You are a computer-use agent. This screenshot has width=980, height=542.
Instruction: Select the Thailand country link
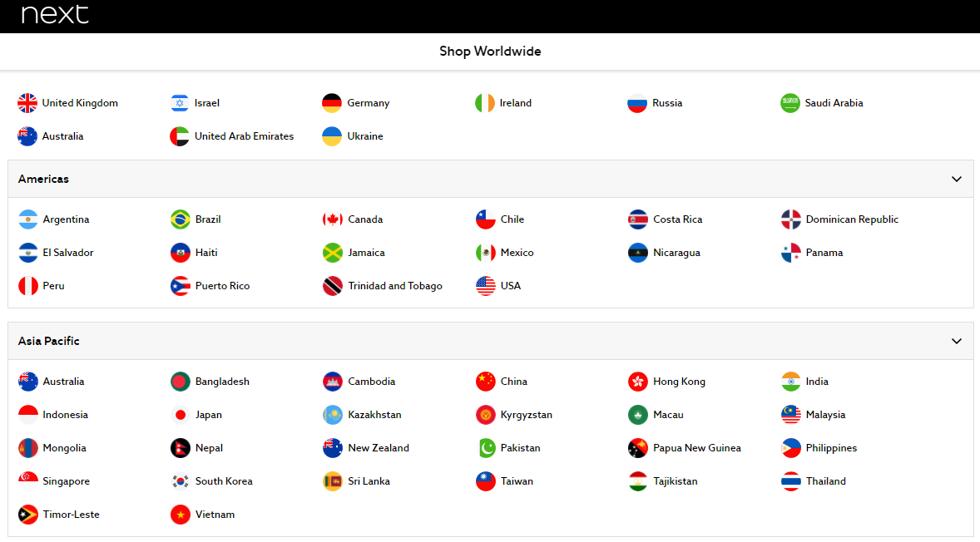point(814,480)
